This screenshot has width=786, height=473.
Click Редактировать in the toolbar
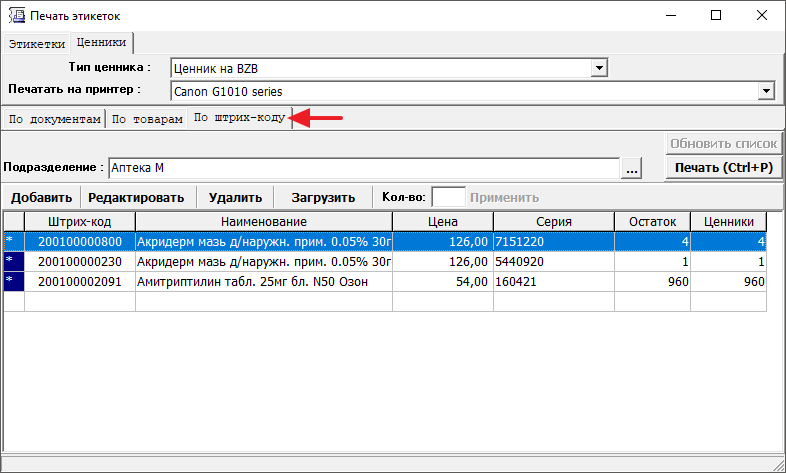point(136,198)
